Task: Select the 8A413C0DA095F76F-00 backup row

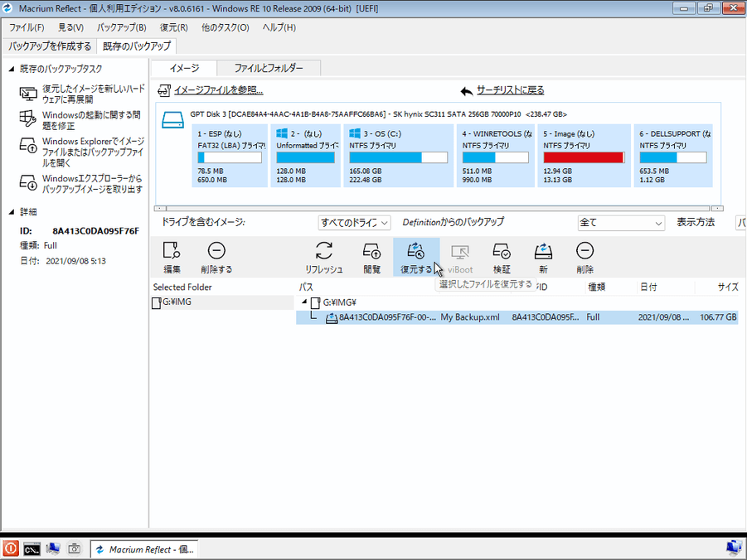Action: point(517,317)
